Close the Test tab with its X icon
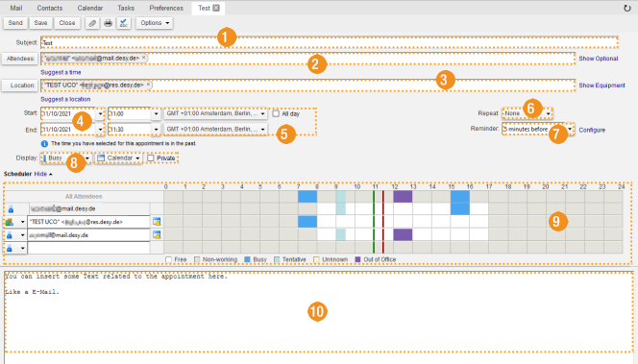638x364 pixels. [x=216, y=8]
